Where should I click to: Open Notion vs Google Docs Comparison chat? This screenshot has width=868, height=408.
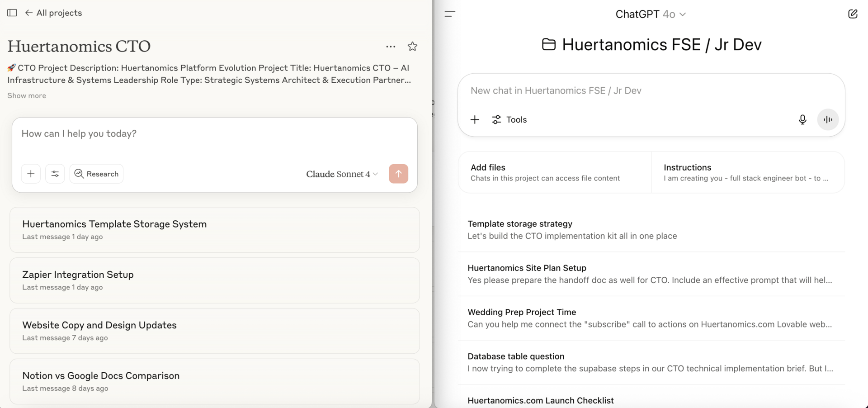(x=215, y=381)
